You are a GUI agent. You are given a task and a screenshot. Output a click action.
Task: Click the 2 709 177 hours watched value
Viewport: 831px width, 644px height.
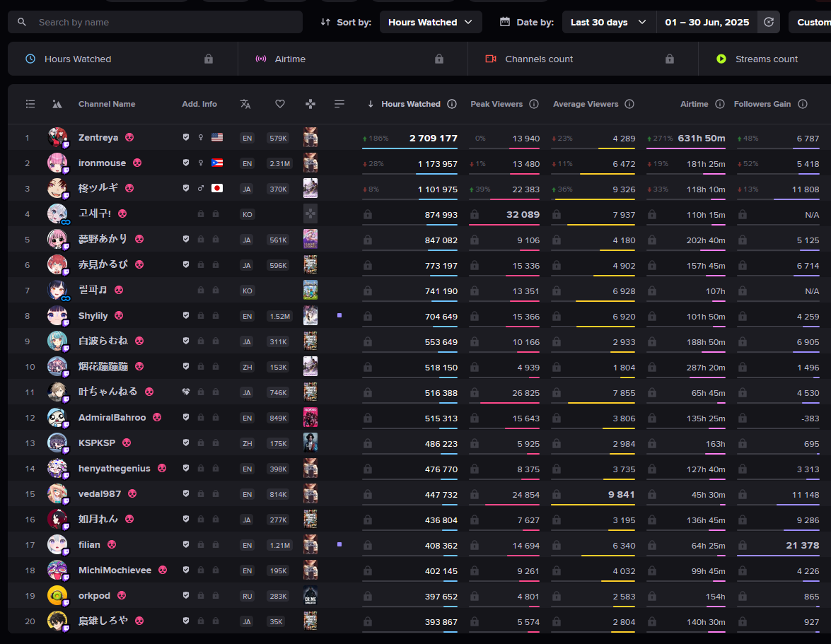pos(433,139)
